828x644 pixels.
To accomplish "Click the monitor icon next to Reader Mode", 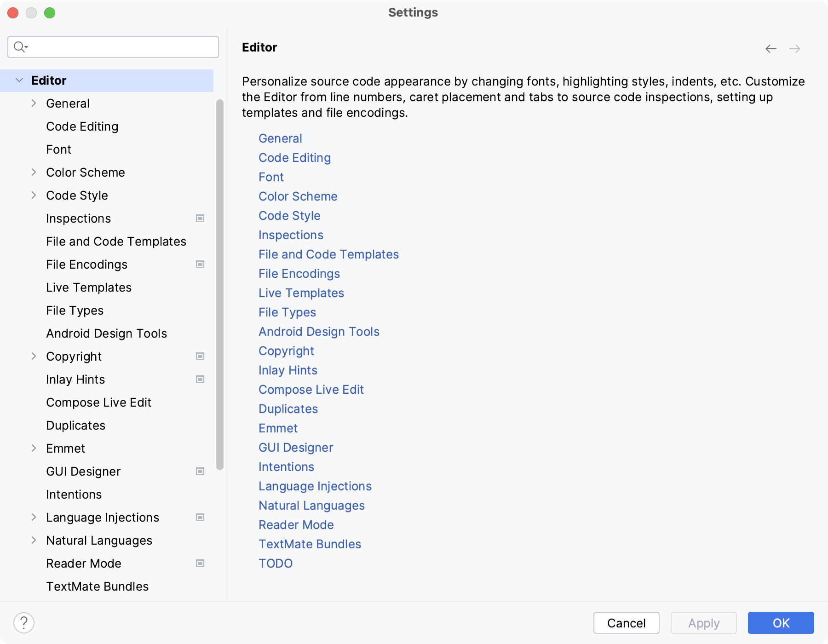I will pyautogui.click(x=200, y=563).
